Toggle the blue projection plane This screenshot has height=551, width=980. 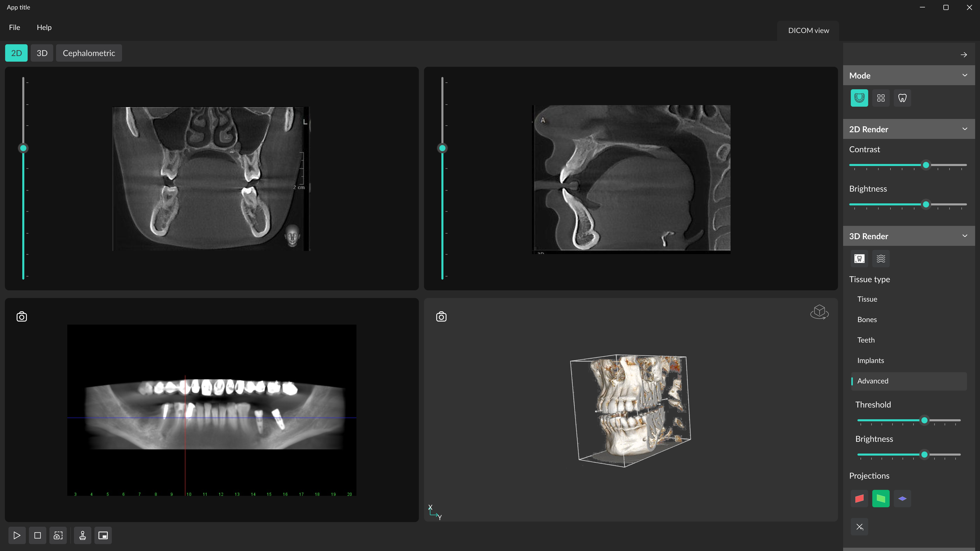[902, 499]
